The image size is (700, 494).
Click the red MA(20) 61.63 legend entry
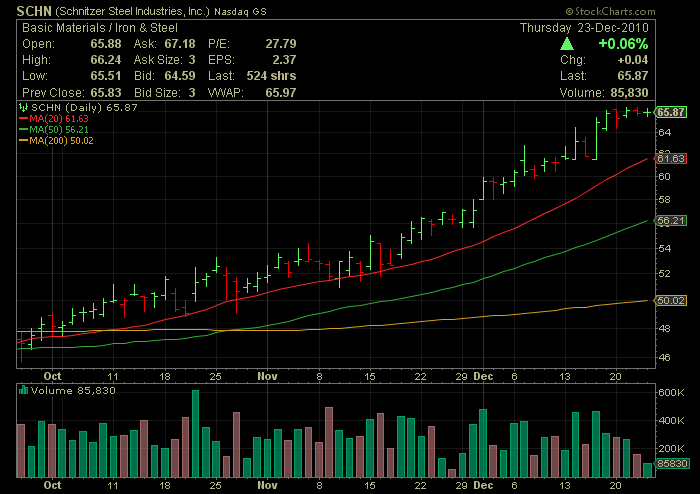[54, 119]
